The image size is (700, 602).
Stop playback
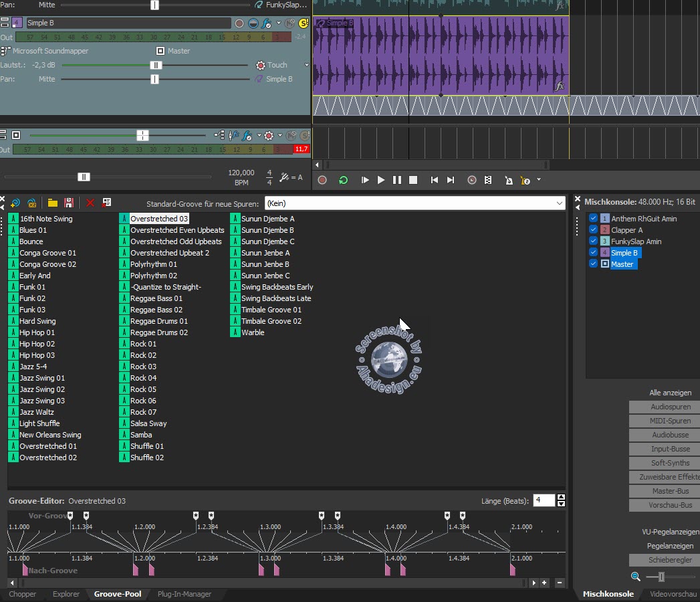(x=413, y=180)
